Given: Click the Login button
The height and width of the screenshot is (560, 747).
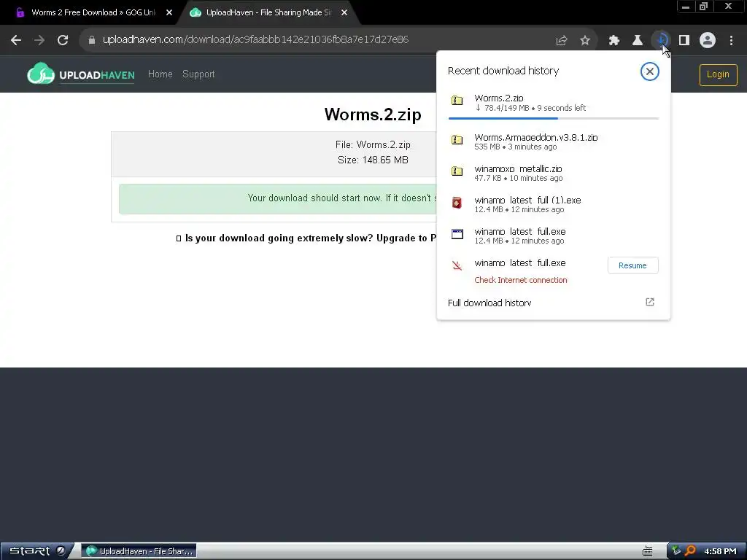Looking at the screenshot, I should point(718,75).
